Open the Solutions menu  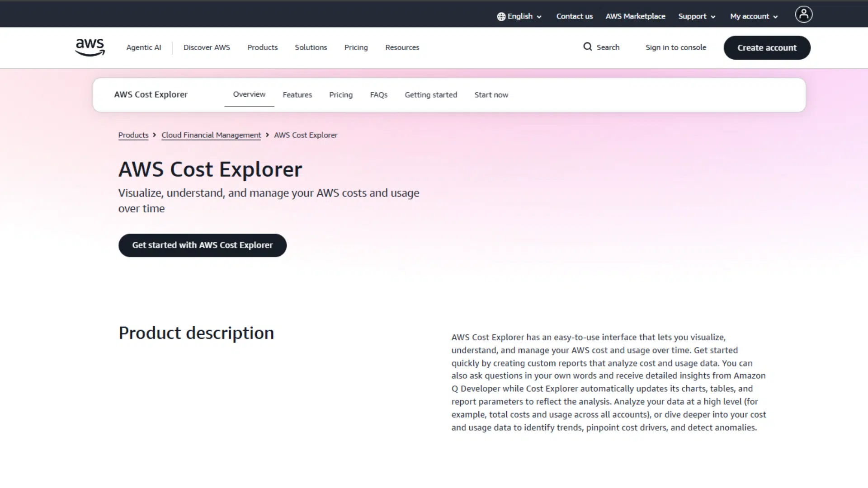coord(311,47)
